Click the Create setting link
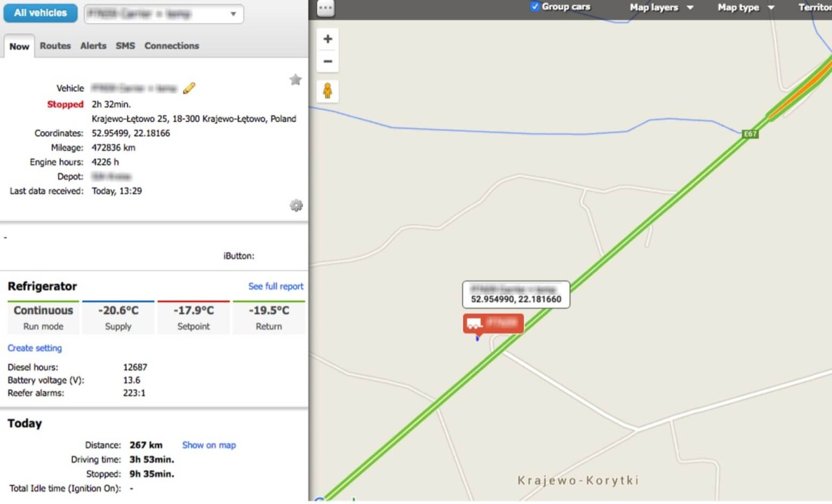 click(x=35, y=348)
